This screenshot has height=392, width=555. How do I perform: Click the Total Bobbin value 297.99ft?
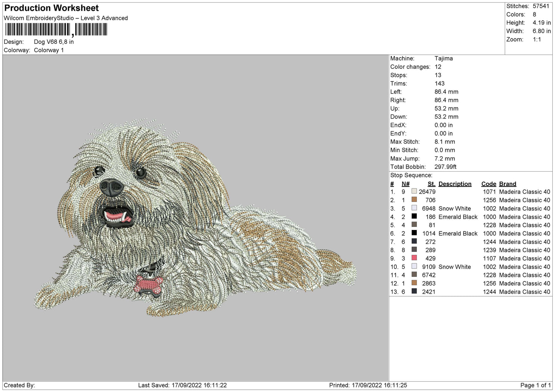point(446,167)
